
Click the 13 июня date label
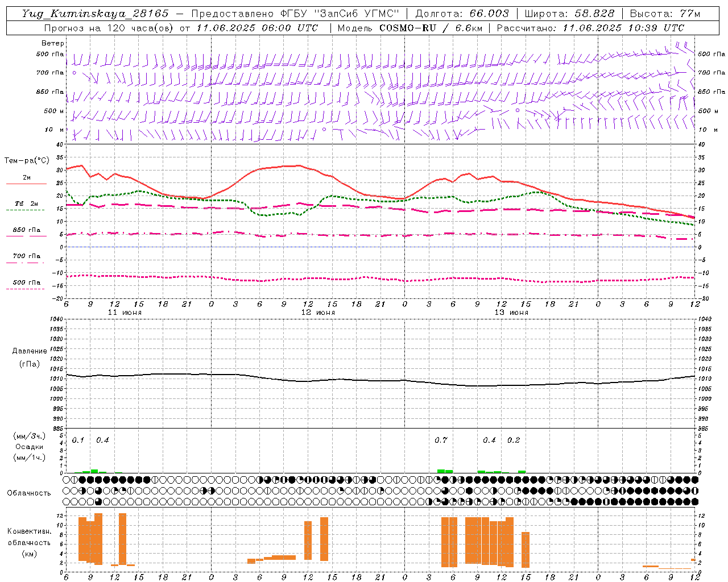[x=512, y=313]
